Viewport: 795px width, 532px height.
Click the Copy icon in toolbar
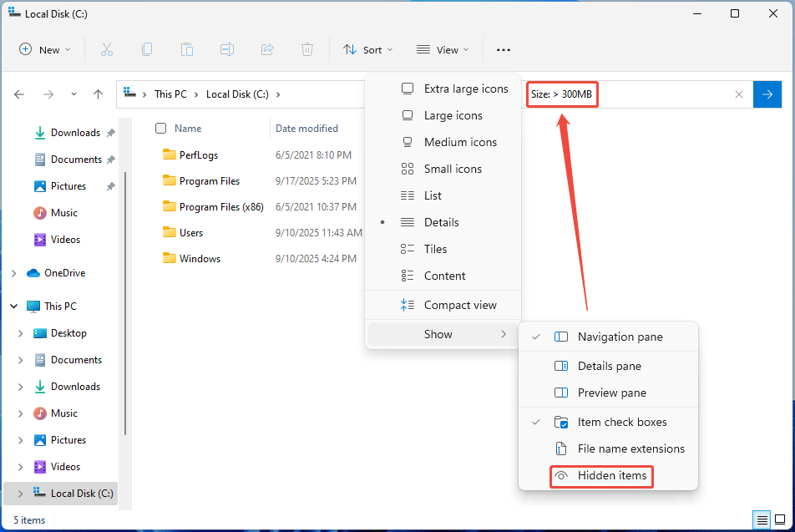[x=147, y=50]
